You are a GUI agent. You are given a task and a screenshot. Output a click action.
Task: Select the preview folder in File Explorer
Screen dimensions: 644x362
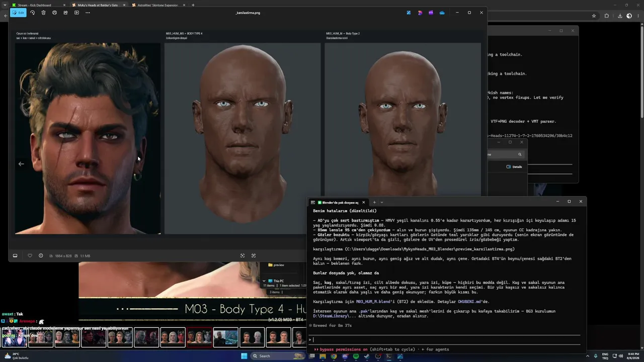[276, 265]
